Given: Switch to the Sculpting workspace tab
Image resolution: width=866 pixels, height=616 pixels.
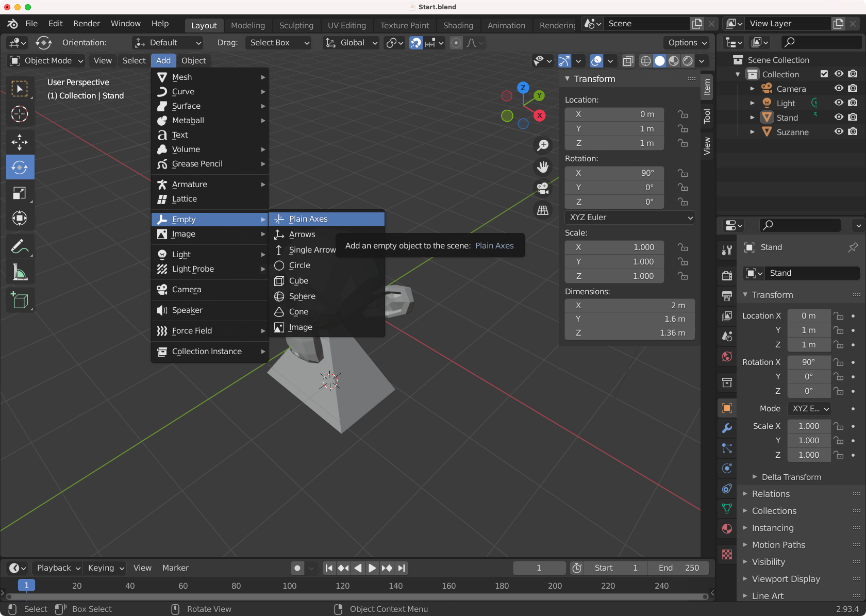Looking at the screenshot, I should 296,25.
